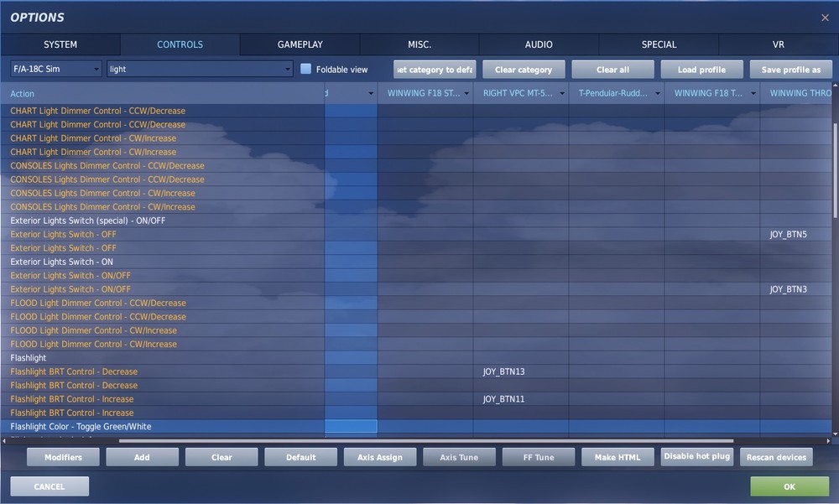Toggle the Foldable view checkbox
Viewport: 839px width, 504px height.
tap(306, 69)
